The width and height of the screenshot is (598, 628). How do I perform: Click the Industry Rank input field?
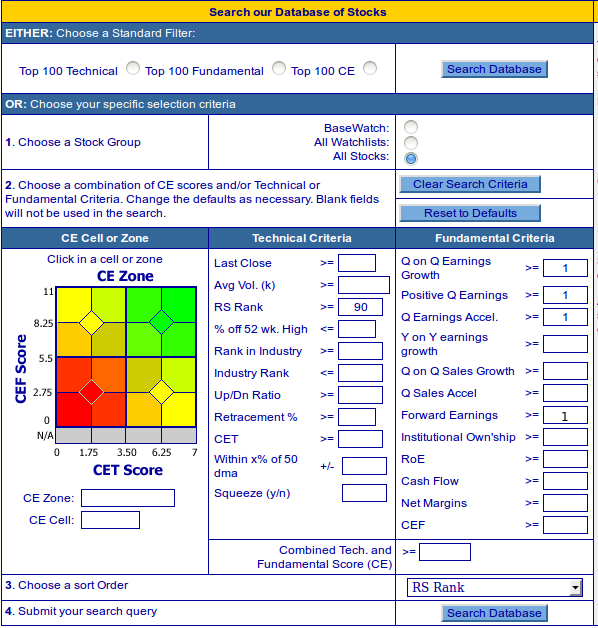(x=360, y=373)
